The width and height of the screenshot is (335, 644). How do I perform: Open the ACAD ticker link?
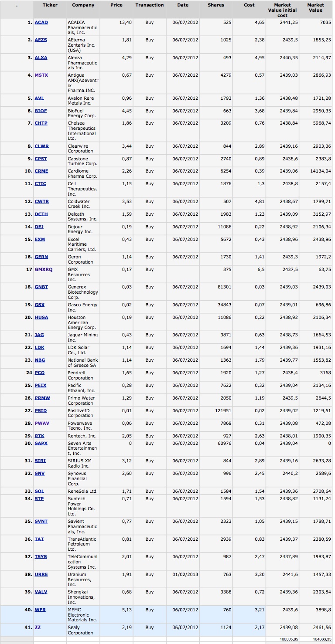tap(41, 22)
